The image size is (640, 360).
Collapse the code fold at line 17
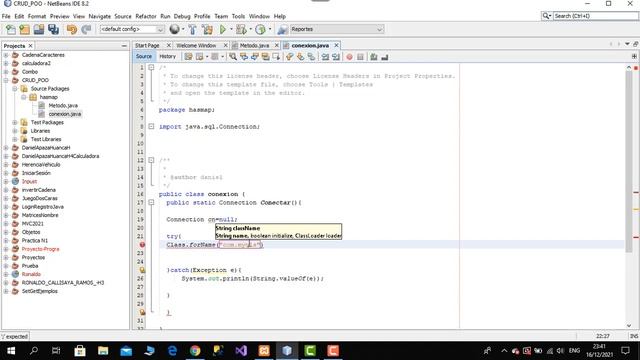point(151,202)
